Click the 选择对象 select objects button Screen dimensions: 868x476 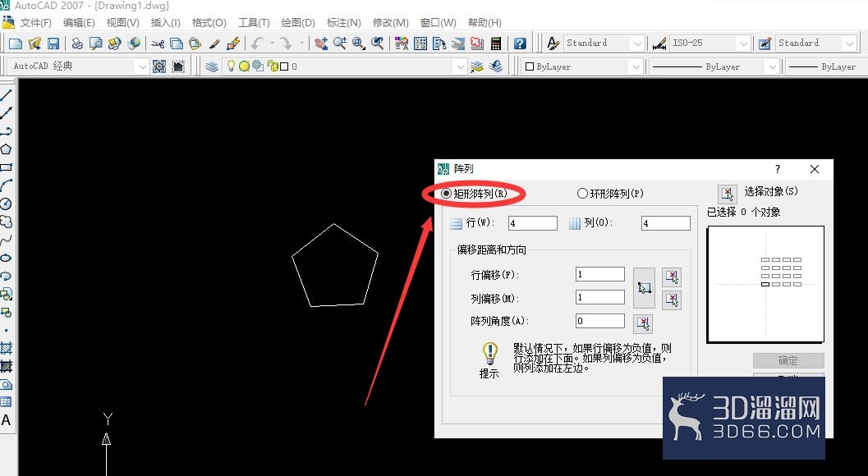(x=727, y=194)
